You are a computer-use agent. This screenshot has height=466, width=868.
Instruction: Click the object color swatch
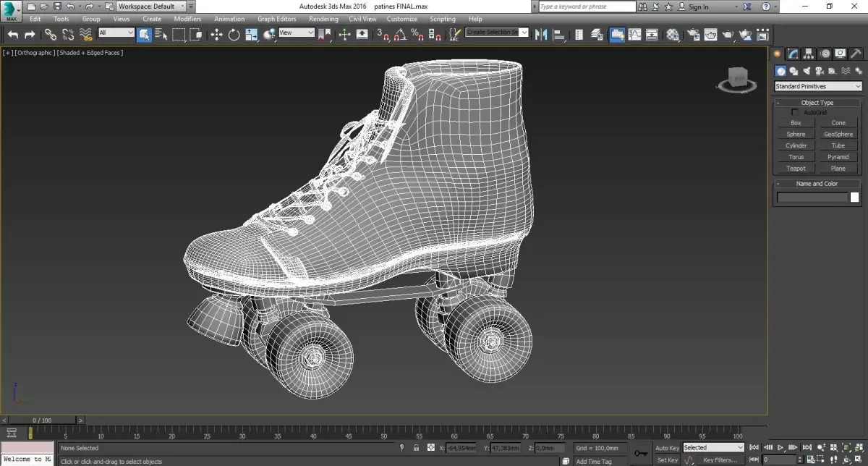(x=854, y=197)
